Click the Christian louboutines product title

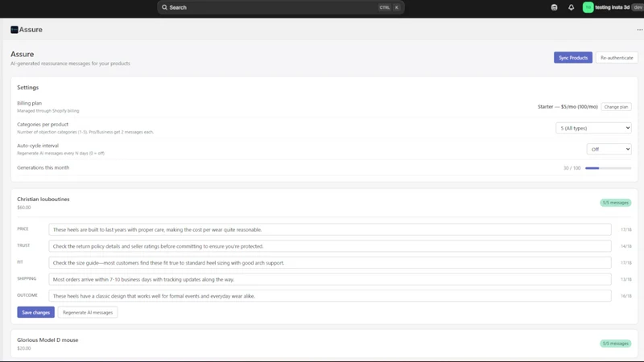point(43,199)
